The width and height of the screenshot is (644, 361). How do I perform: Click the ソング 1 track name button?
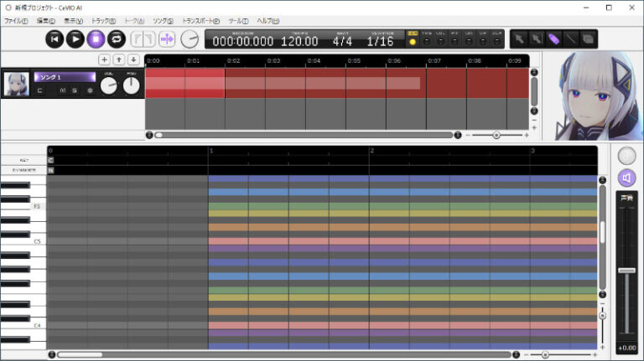(x=65, y=77)
